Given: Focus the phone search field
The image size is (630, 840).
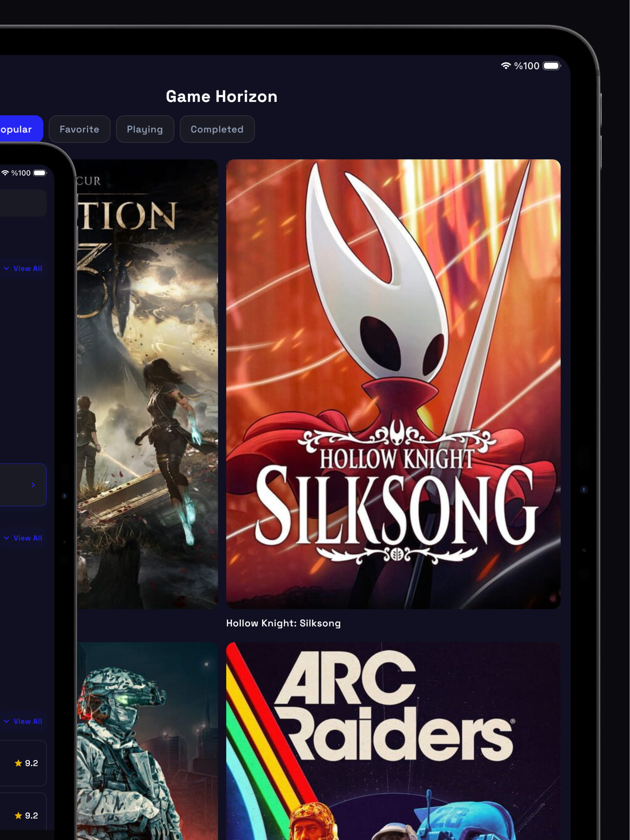Looking at the screenshot, I should tap(23, 203).
